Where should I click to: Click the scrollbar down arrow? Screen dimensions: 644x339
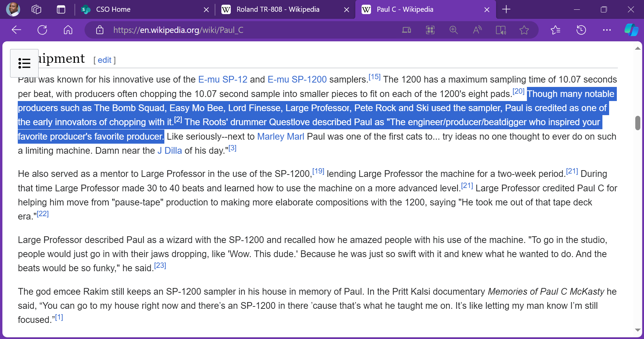[638, 330]
